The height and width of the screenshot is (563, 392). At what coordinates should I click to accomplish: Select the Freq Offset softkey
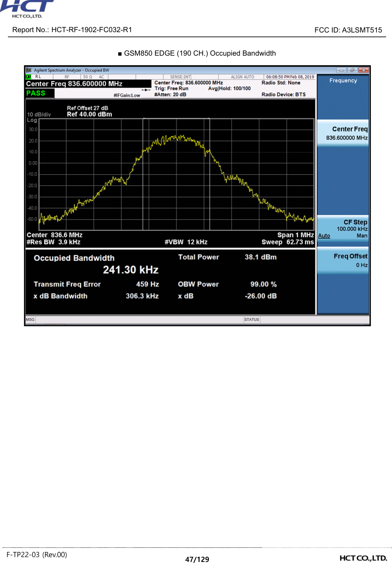coord(343,261)
